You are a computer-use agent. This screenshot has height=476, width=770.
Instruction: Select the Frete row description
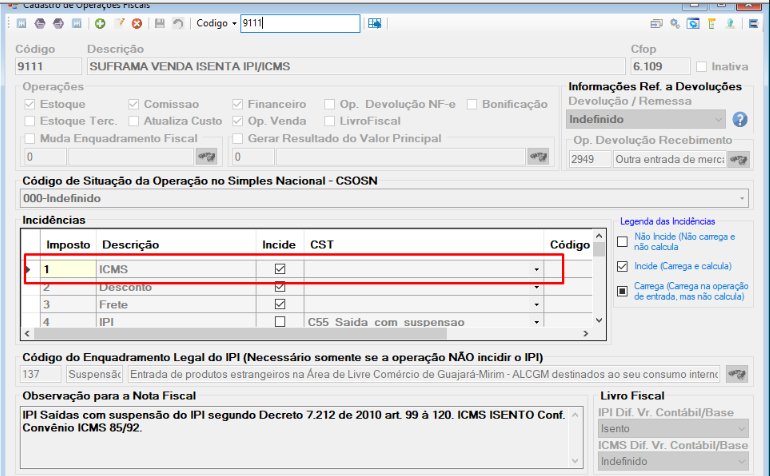pos(176,305)
